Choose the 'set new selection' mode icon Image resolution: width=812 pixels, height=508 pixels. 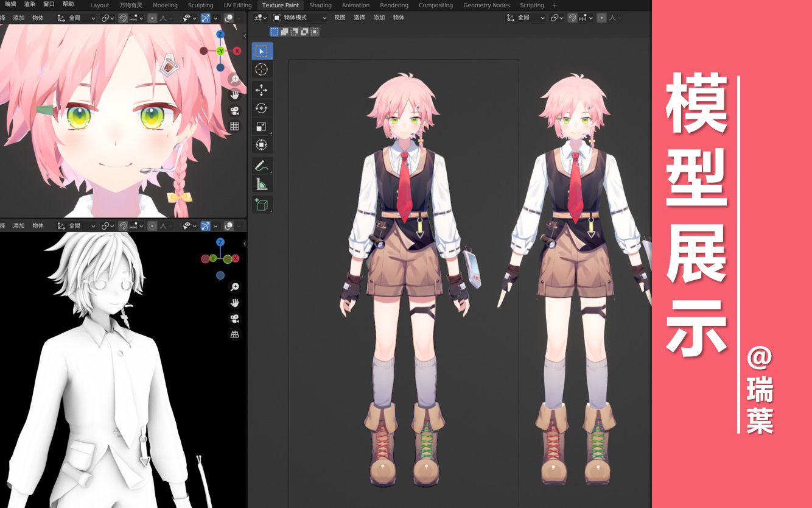[275, 32]
